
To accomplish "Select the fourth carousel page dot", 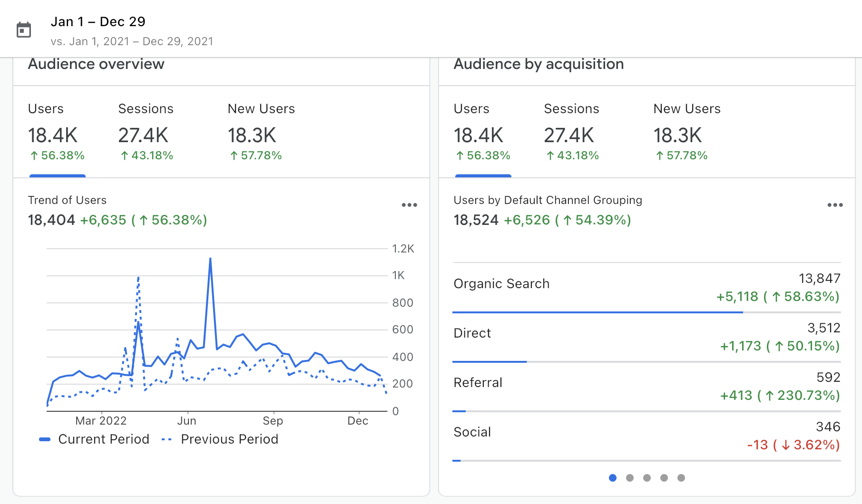I will tap(664, 478).
